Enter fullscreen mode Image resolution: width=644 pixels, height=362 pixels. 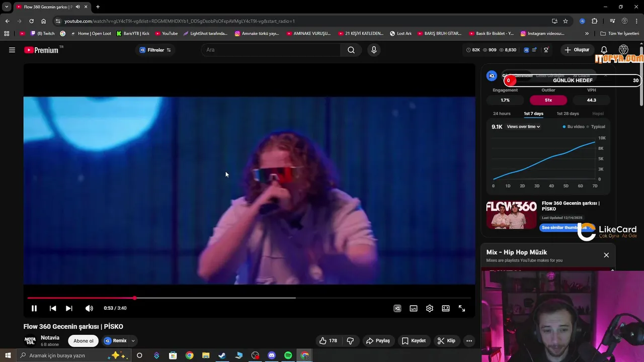(x=462, y=308)
